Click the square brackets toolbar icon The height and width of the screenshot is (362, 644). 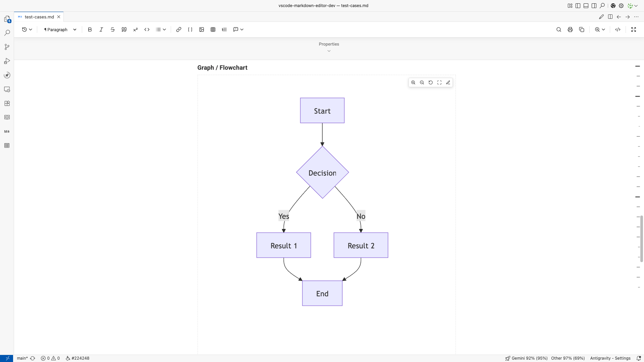tap(190, 29)
